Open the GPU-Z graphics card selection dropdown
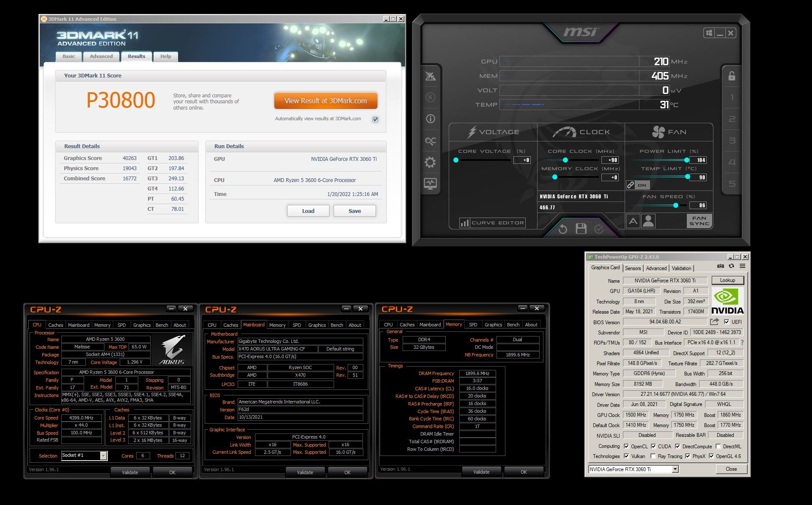Image resolution: width=812 pixels, height=505 pixels. pos(675,469)
